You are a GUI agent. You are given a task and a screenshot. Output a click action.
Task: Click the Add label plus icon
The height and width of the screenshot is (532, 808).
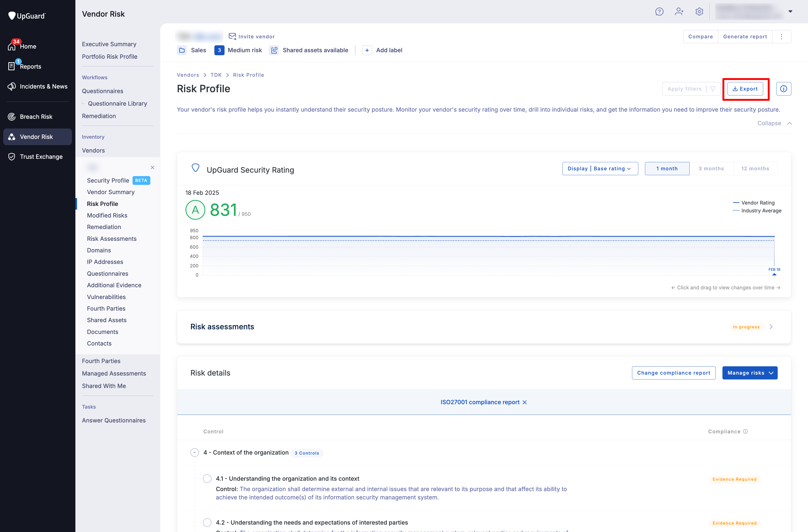(367, 50)
